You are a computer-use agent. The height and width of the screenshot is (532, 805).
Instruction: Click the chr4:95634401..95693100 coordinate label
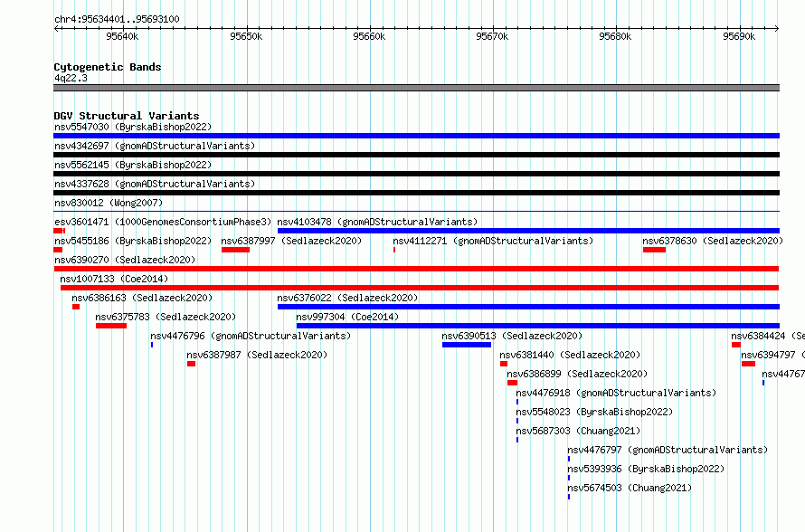(x=117, y=19)
